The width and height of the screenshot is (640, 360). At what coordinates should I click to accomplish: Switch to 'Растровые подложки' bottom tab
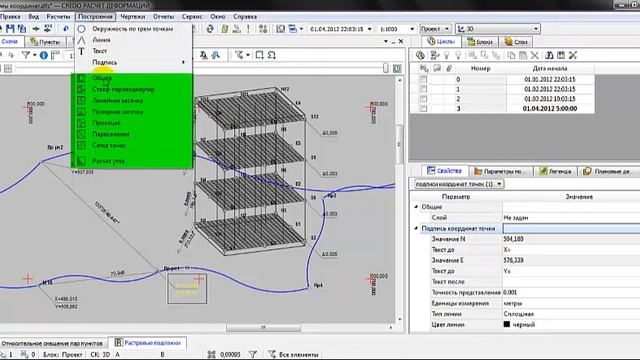click(148, 343)
